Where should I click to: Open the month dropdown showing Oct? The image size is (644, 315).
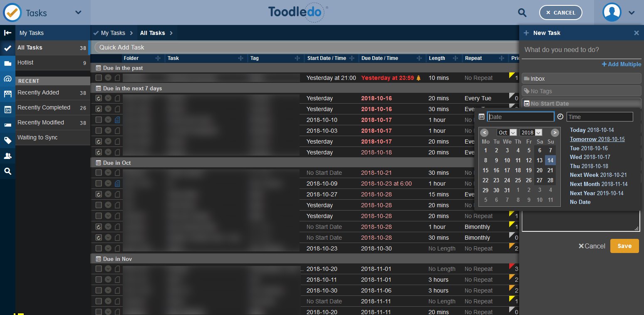[x=506, y=132]
